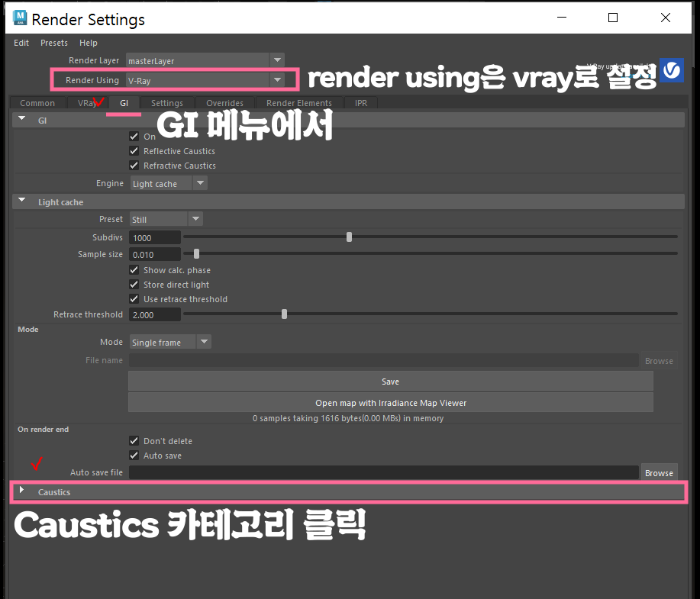Open the Render Using dropdown

click(x=205, y=80)
